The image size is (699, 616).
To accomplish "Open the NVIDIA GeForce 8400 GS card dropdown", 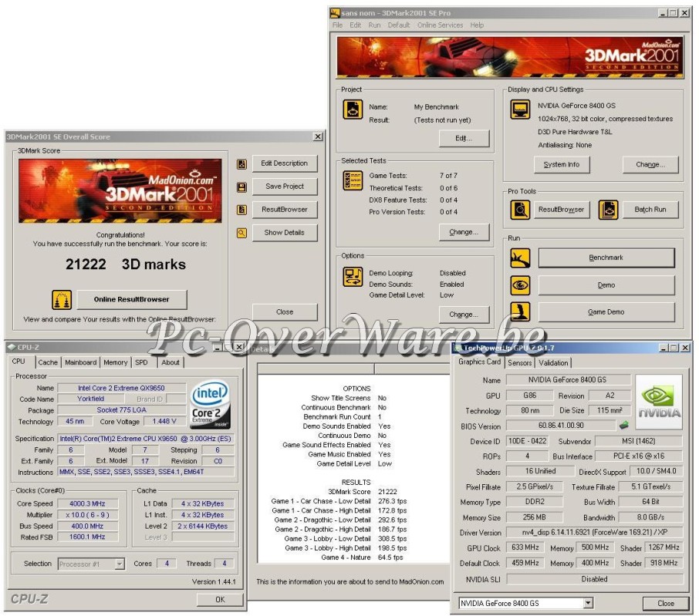I will tap(588, 604).
